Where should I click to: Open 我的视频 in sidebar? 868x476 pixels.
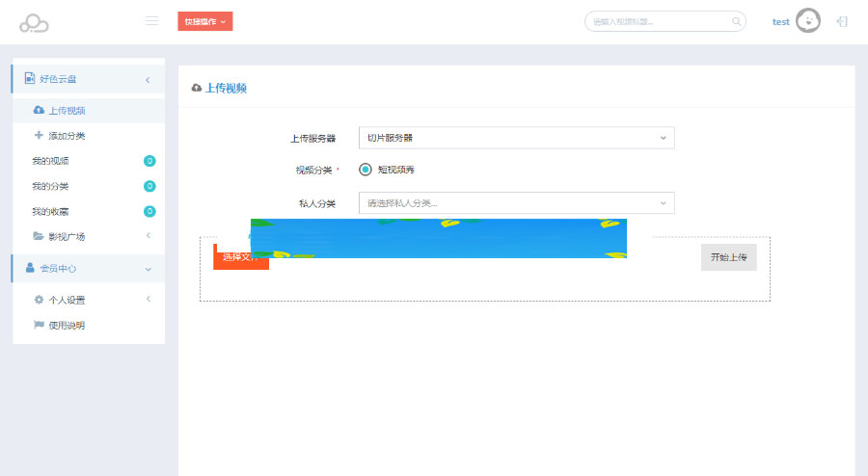coord(50,161)
